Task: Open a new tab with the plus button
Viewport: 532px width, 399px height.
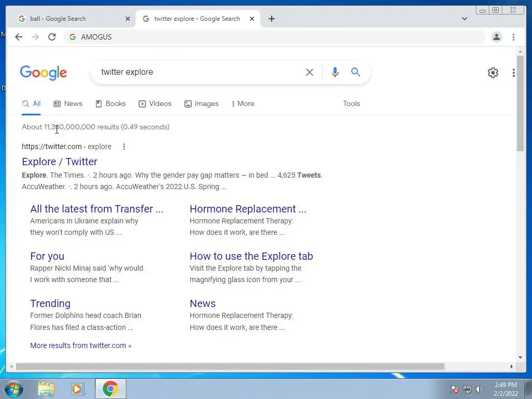Action: coord(271,19)
